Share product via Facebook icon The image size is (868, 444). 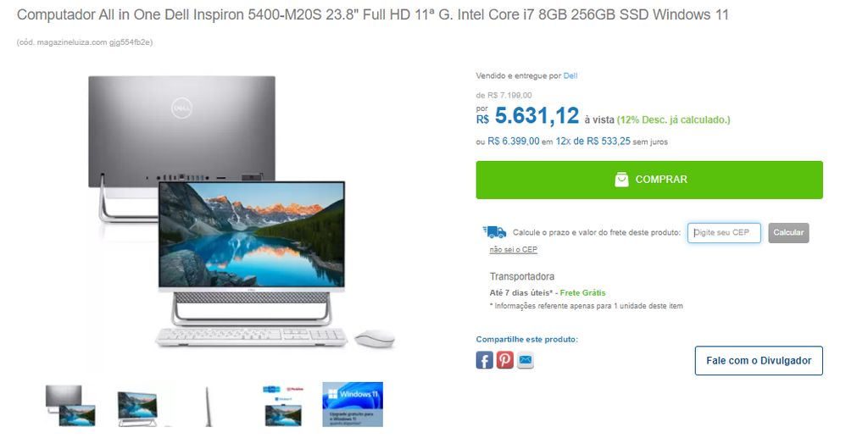tap(484, 360)
